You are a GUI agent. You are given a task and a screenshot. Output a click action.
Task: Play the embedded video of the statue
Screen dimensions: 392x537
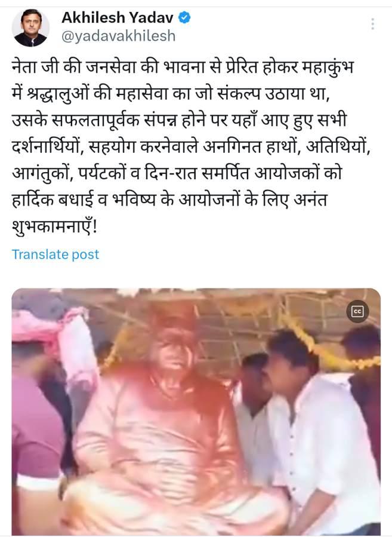(x=196, y=412)
